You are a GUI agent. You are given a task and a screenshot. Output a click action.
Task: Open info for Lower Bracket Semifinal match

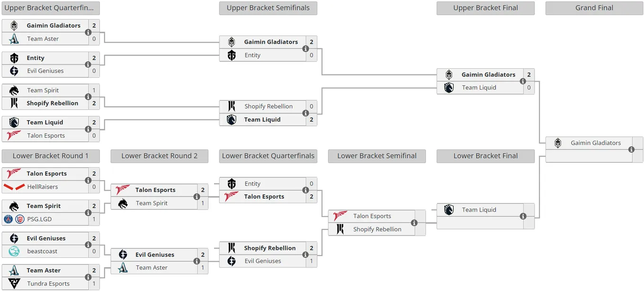[414, 223]
